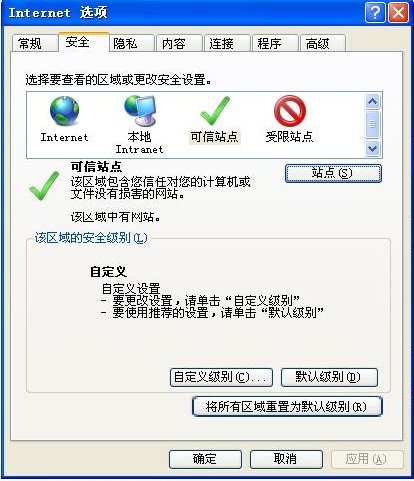Select the 可信站点 green checkmark zone
This screenshot has height=481, width=414.
(215, 111)
